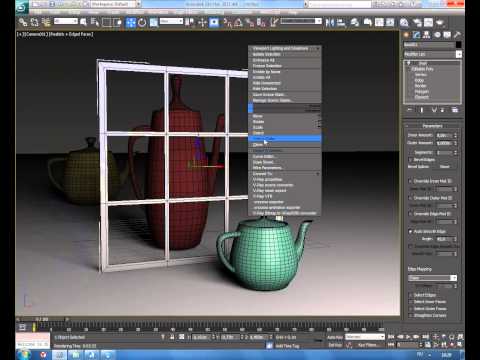
Task: Click the Play Animation button
Action: point(408,337)
